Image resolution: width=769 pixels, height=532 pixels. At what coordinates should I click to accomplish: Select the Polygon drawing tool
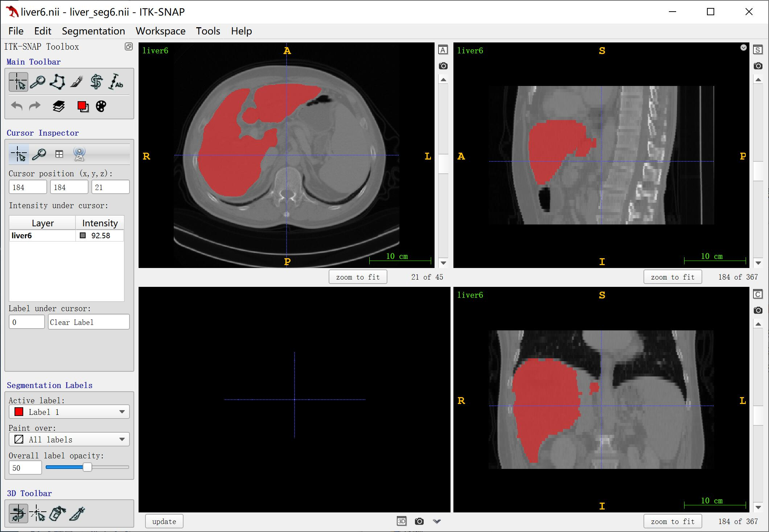coord(57,82)
